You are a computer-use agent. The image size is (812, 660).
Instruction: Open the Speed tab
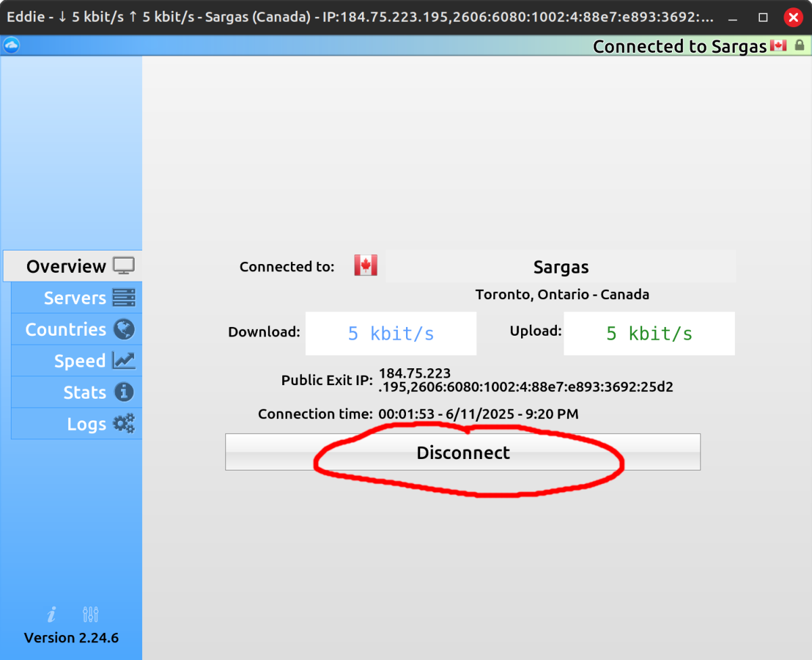tap(76, 361)
